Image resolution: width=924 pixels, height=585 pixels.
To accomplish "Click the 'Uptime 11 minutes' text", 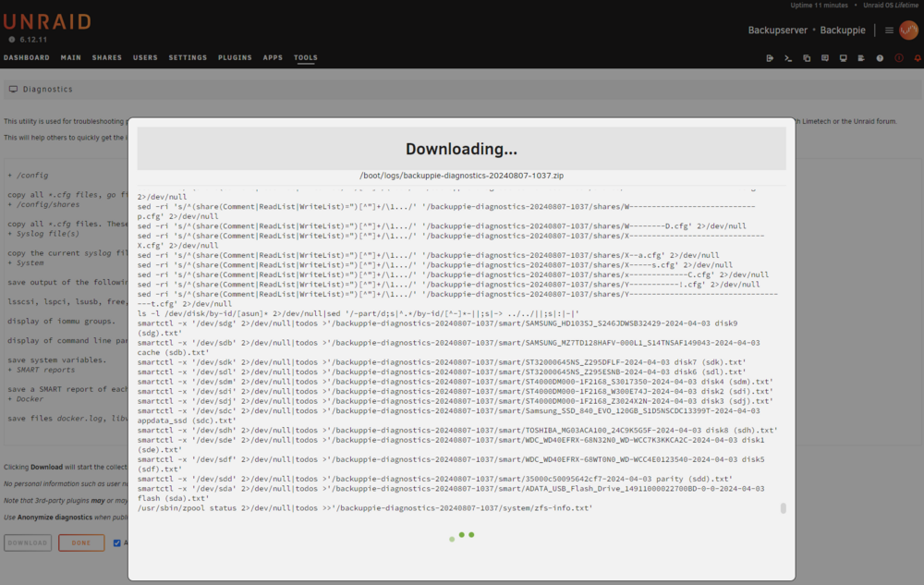I will [819, 6].
